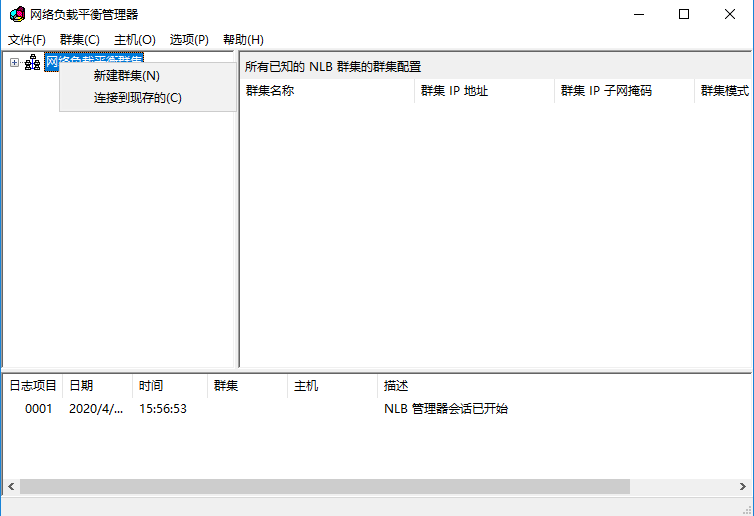The image size is (754, 516).
Task: Choose 新建群集(N) from context menu
Action: [148, 76]
